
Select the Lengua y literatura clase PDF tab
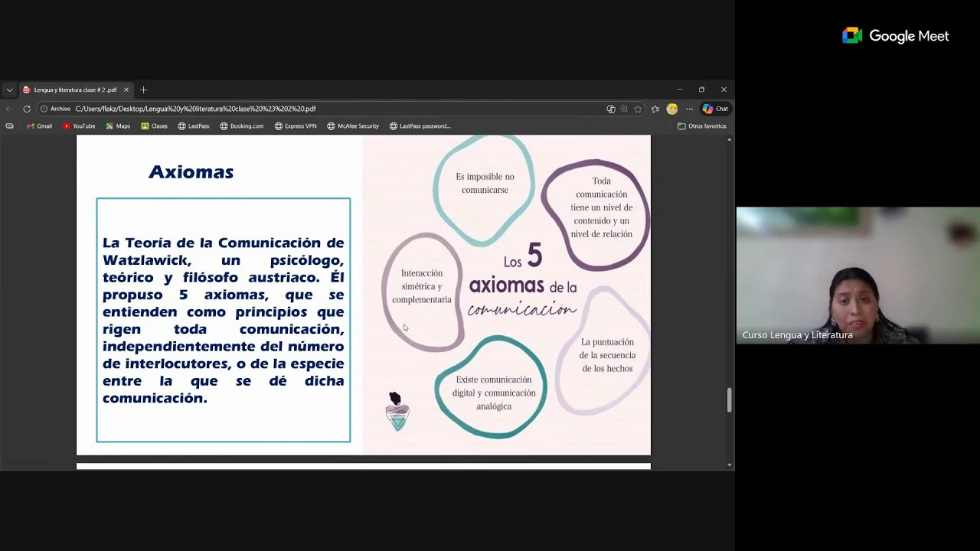click(x=75, y=90)
